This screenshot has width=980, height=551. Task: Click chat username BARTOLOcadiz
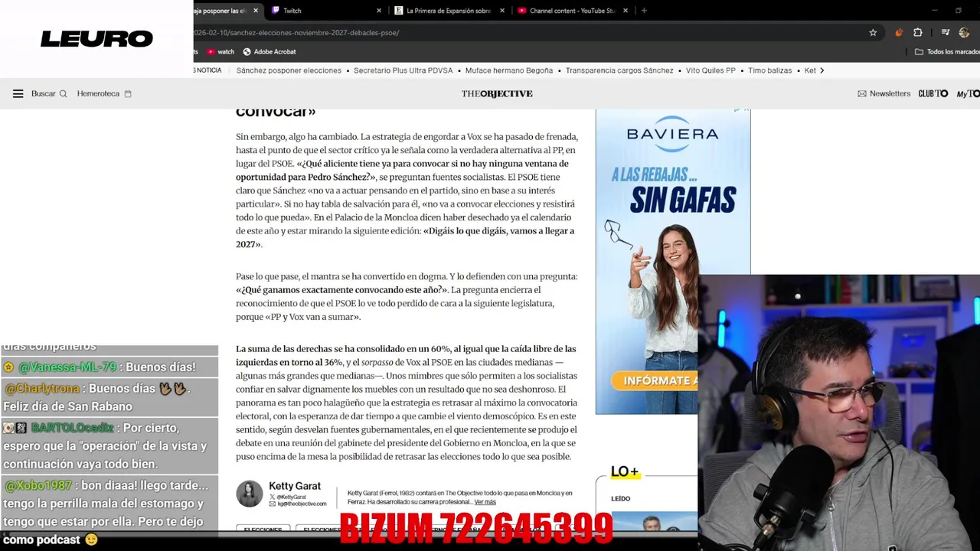click(x=73, y=428)
